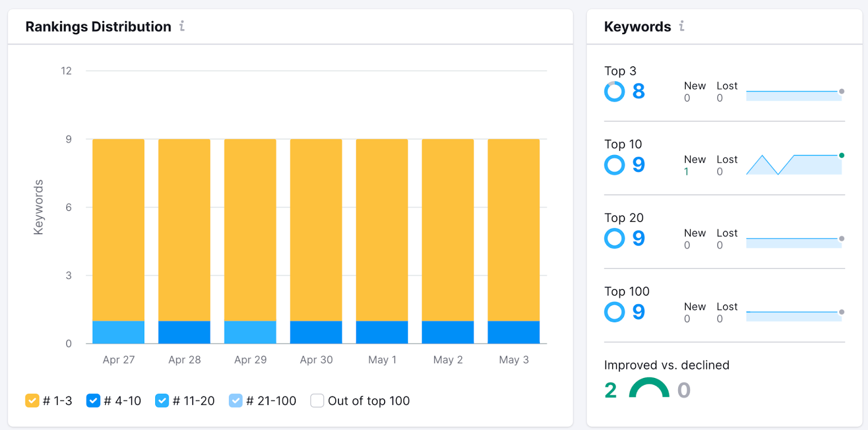Image resolution: width=868 pixels, height=430 pixels.
Task: Select the Apr 27 light blue bar segment
Action: [118, 332]
